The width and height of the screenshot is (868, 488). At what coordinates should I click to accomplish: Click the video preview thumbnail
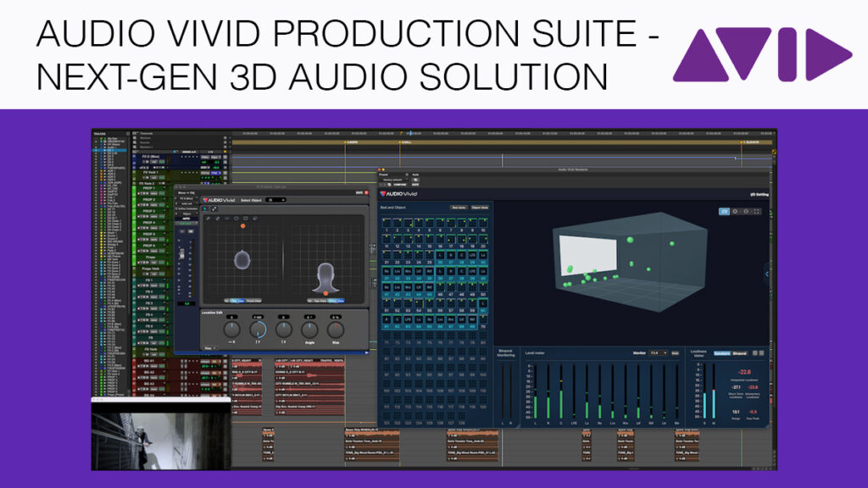coord(160,435)
